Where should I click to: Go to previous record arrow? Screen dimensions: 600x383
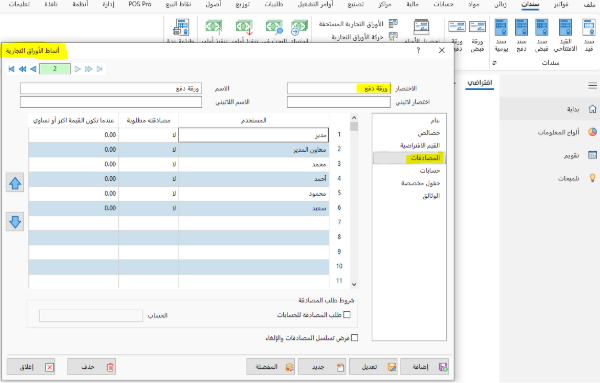(33, 69)
